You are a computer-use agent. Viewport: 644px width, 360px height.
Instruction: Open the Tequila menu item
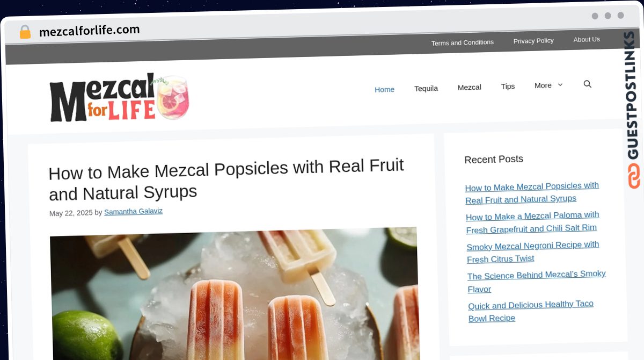[x=426, y=88]
